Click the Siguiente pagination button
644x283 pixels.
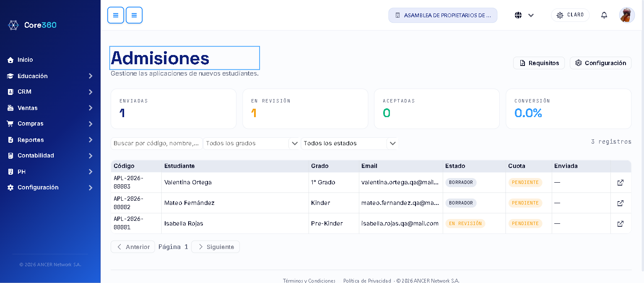coord(216,247)
